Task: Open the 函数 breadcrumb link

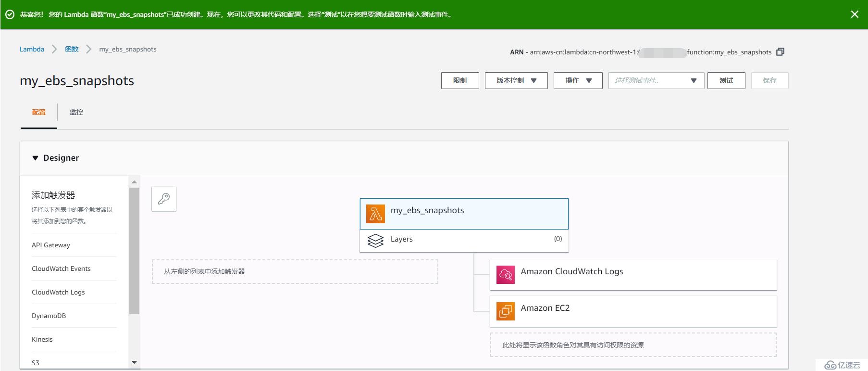Action: point(72,49)
